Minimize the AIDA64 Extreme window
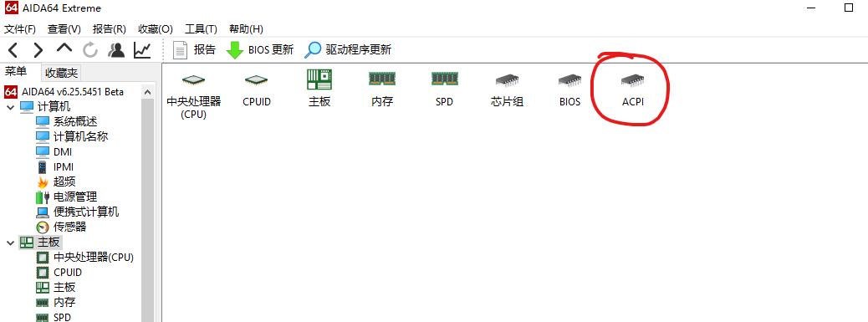868x322 pixels. pos(811,8)
